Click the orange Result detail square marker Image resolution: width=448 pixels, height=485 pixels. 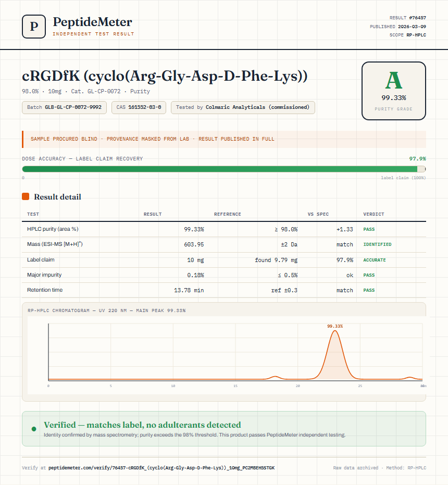click(26, 196)
